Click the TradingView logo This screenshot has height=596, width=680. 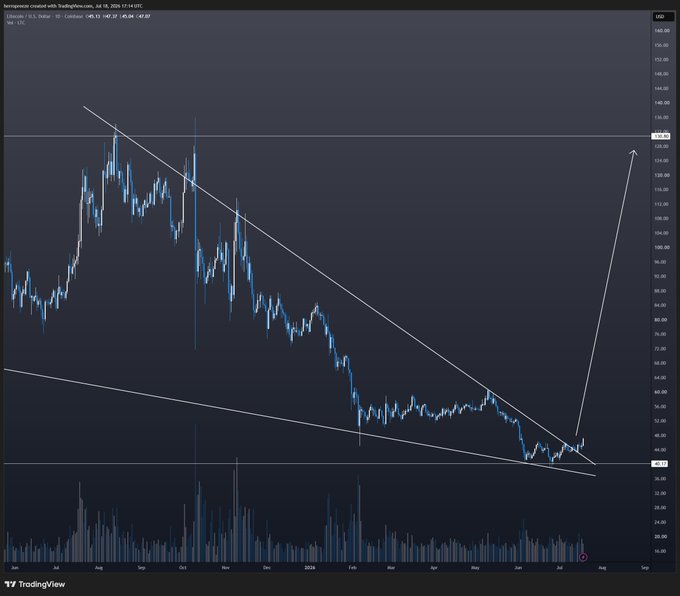(35, 584)
